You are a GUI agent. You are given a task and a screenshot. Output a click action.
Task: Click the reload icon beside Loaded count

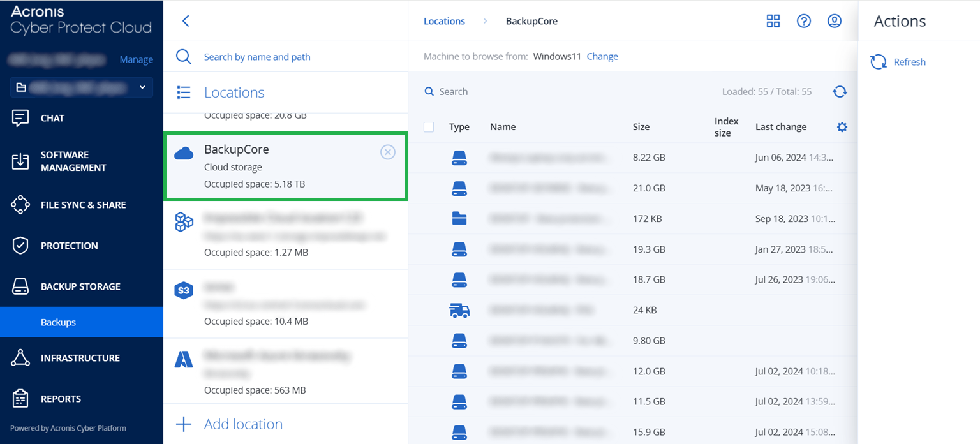840,92
